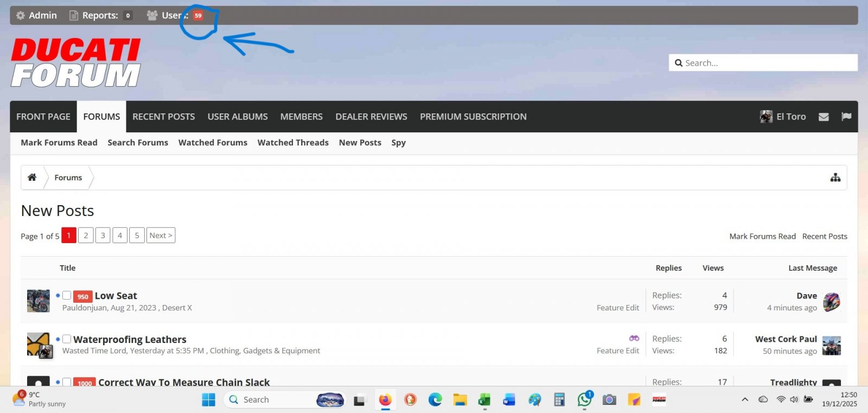Expand the El Toro account menu

tap(783, 117)
